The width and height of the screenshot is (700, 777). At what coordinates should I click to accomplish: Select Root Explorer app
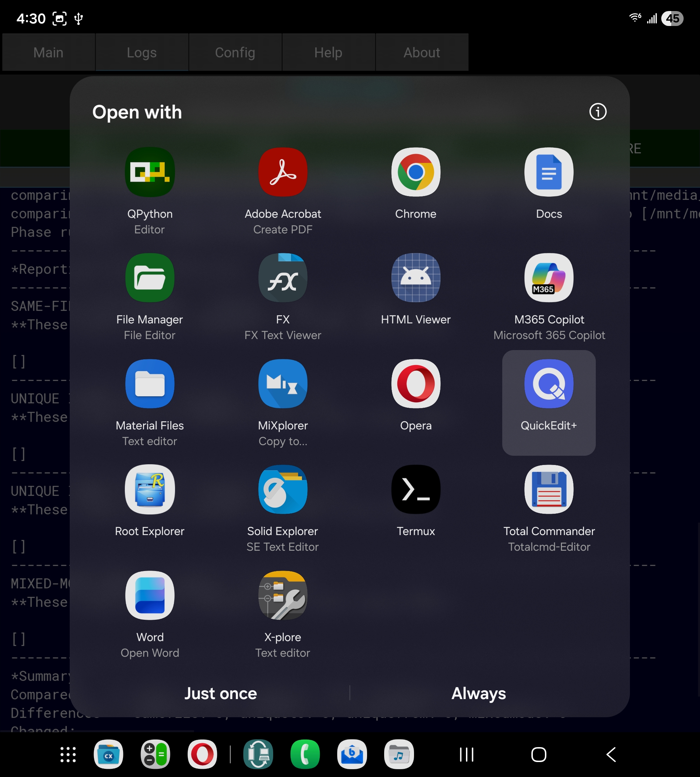tap(150, 490)
